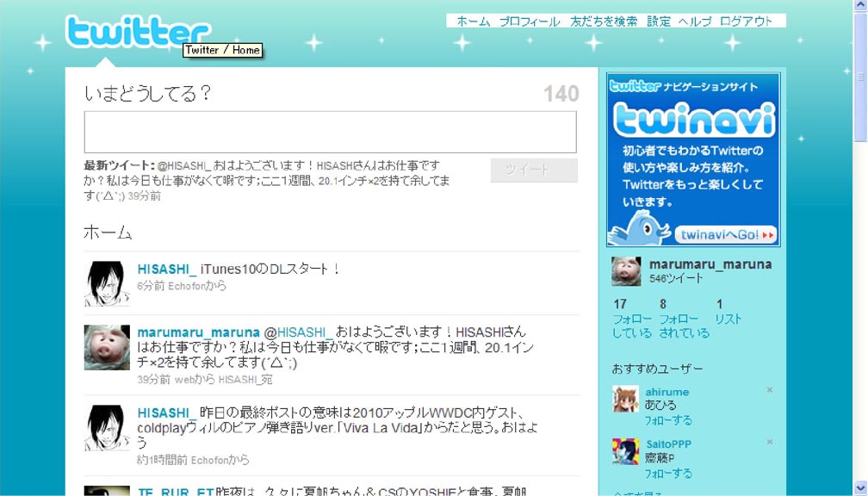Open the 友だちを検索 navigation link

pyautogui.click(x=604, y=22)
